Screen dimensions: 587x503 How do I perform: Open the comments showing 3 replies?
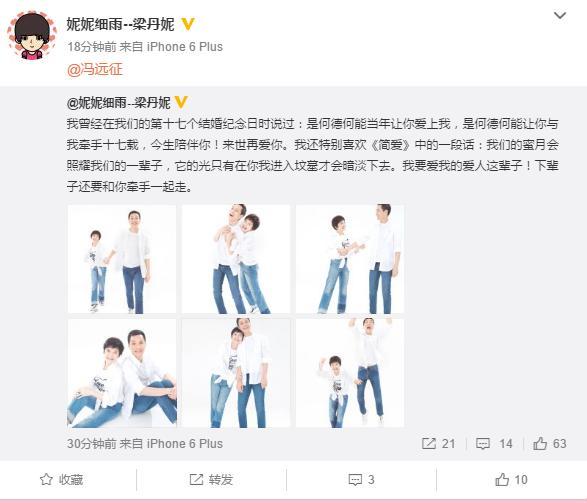pos(361,479)
